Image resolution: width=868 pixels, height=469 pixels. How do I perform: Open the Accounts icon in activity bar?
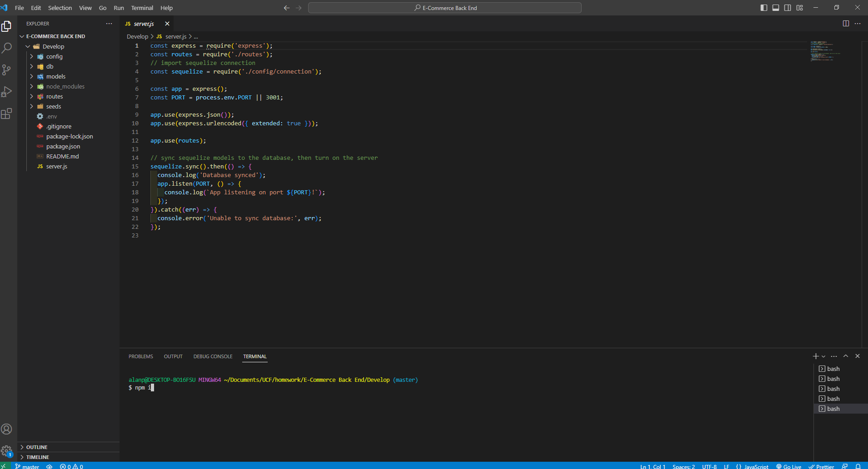point(7,429)
